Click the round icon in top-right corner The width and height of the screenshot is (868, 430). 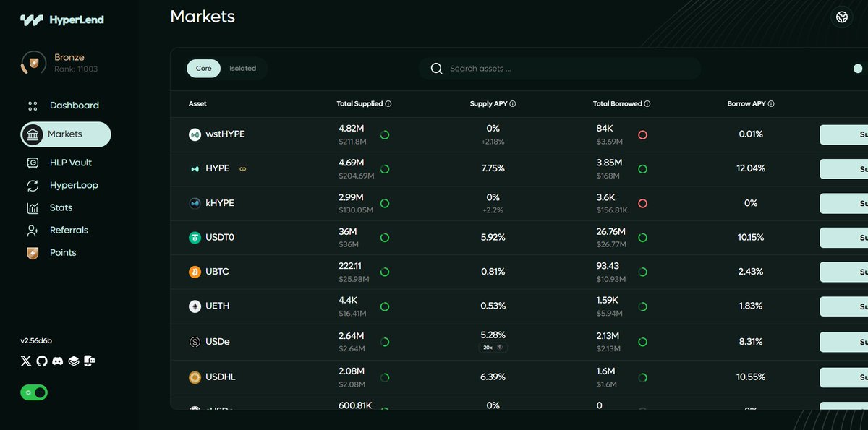click(x=841, y=17)
